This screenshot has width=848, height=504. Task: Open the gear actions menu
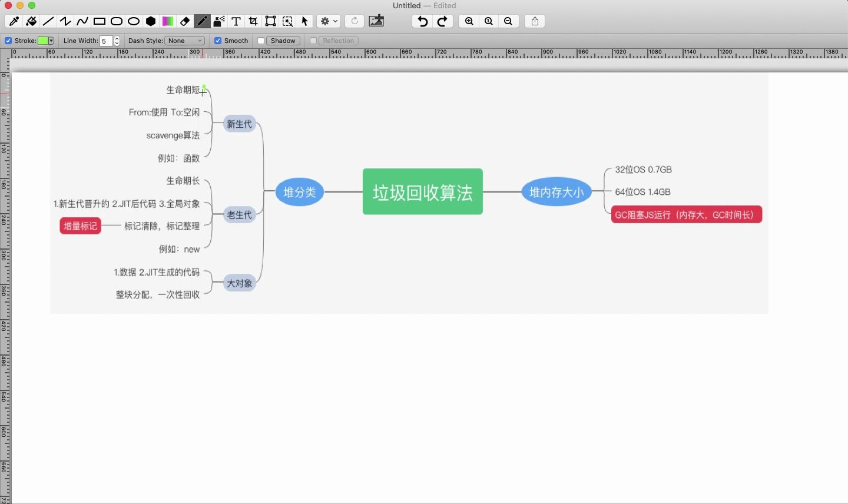click(329, 21)
